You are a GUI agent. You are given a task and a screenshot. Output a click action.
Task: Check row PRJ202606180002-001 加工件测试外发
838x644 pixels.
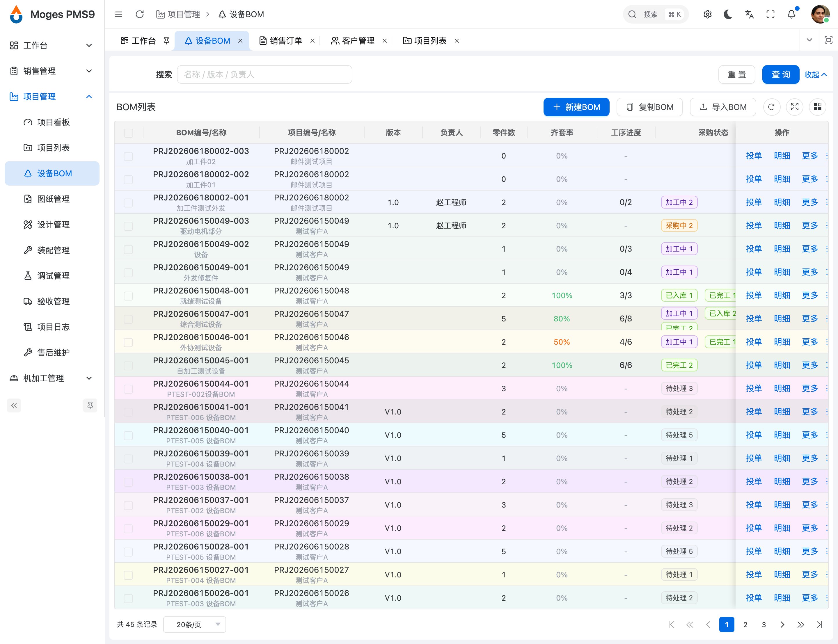[128, 202]
